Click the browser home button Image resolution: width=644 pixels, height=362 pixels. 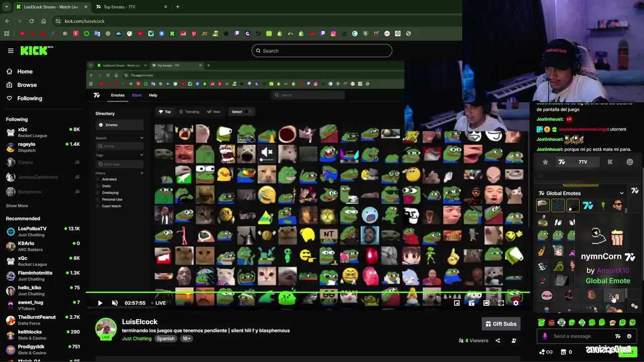(x=43, y=21)
